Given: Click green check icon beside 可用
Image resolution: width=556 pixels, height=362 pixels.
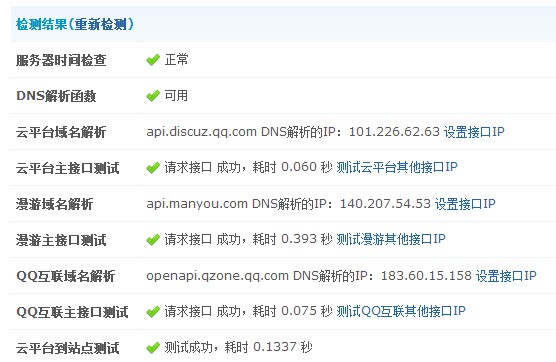Looking at the screenshot, I should click(153, 96).
